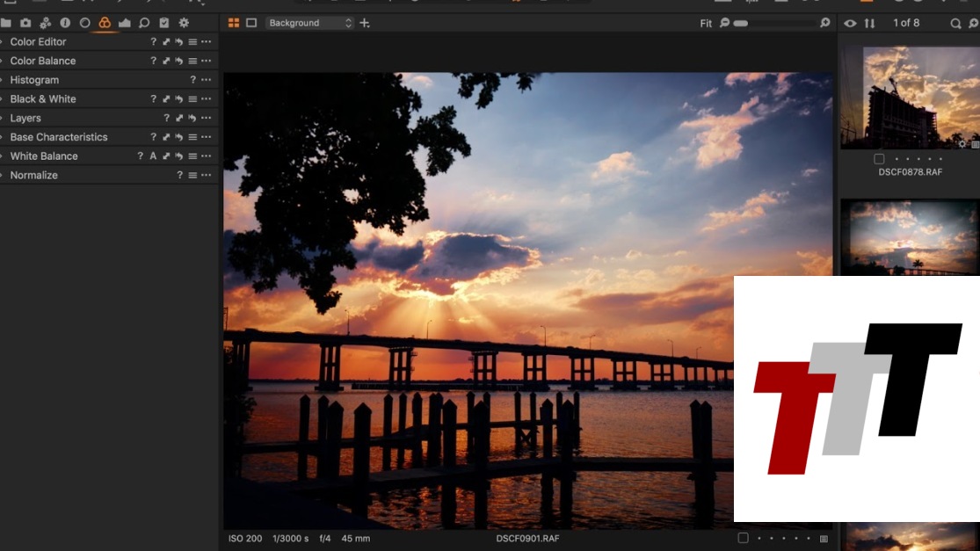Viewport: 980px width, 551px height.
Task: Expand the Histogram tool panel
Action: tap(34, 80)
